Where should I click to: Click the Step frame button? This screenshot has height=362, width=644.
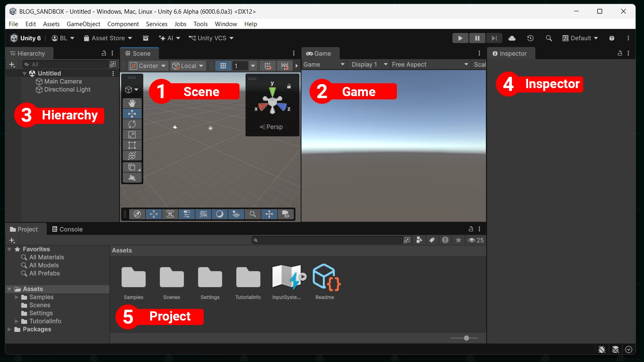click(494, 38)
